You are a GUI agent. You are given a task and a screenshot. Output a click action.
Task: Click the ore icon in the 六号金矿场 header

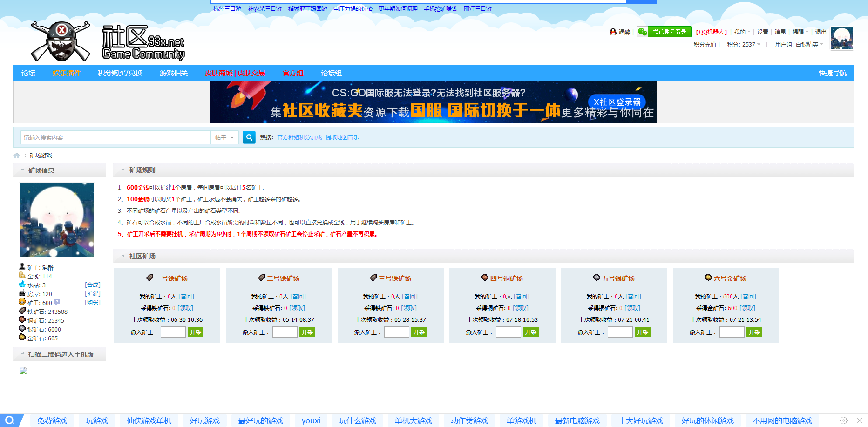[707, 278]
